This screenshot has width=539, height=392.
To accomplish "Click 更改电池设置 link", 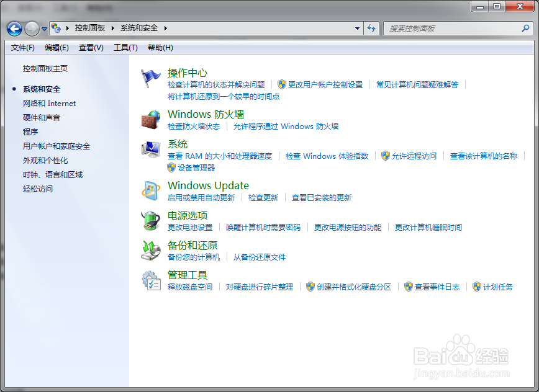I will tap(190, 227).
